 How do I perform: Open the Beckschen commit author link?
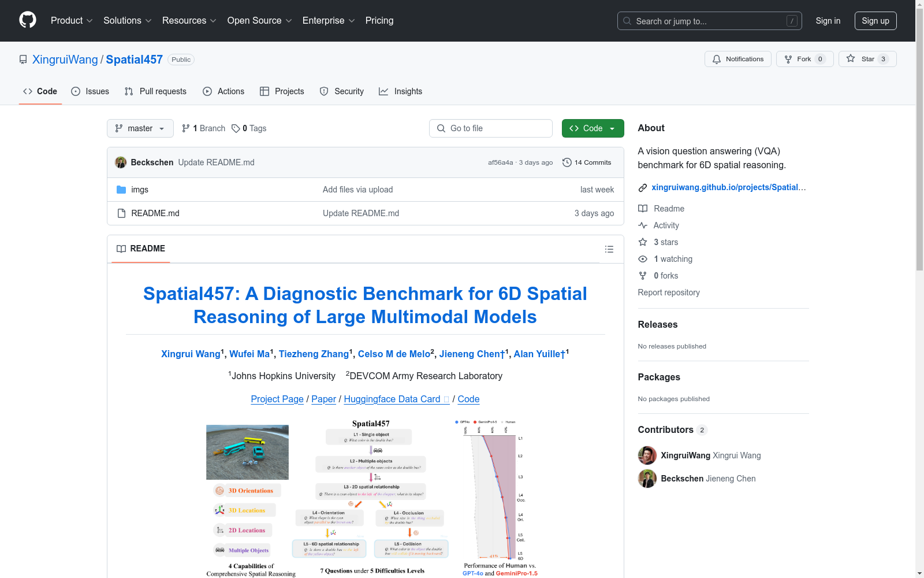(x=152, y=162)
